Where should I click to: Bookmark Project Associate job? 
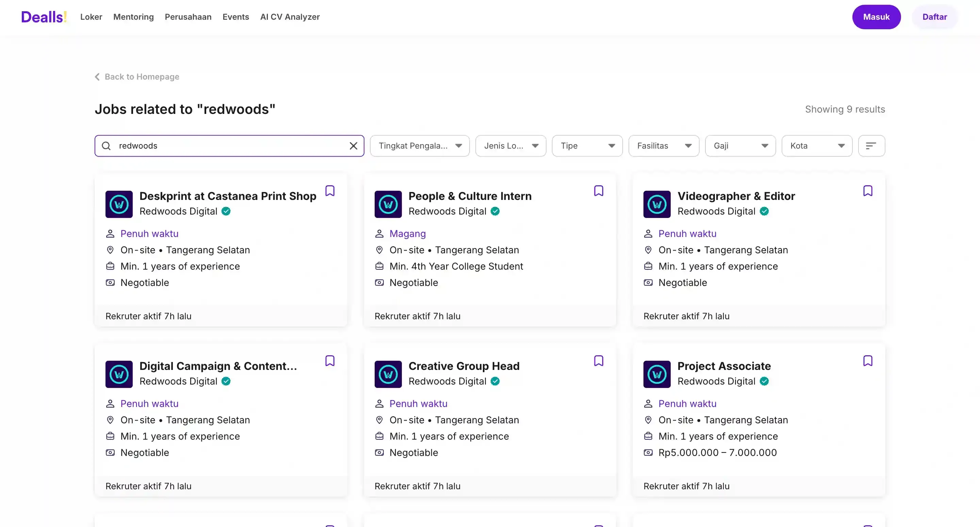(x=867, y=361)
